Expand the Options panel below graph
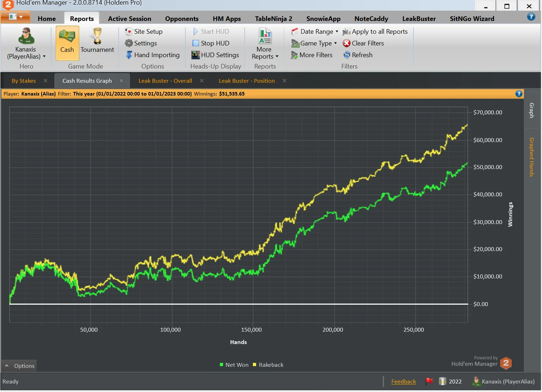542x392 pixels. [x=20, y=366]
